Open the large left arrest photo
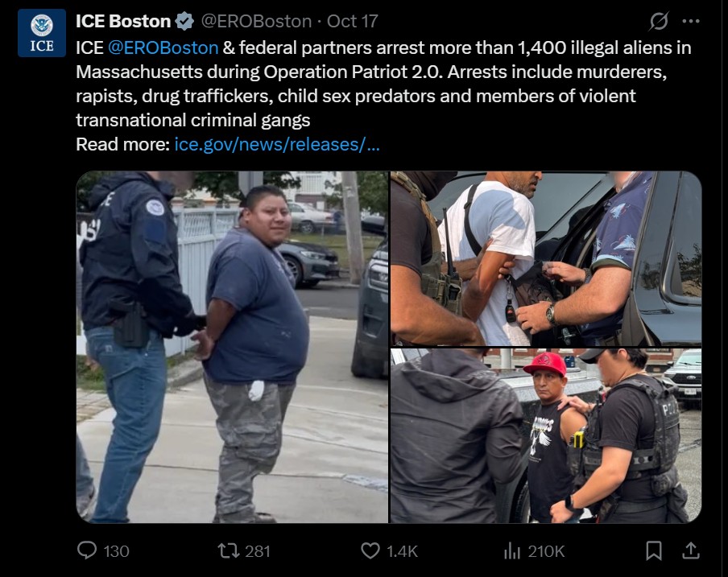Screen dimensions: 728x577 click(232, 347)
